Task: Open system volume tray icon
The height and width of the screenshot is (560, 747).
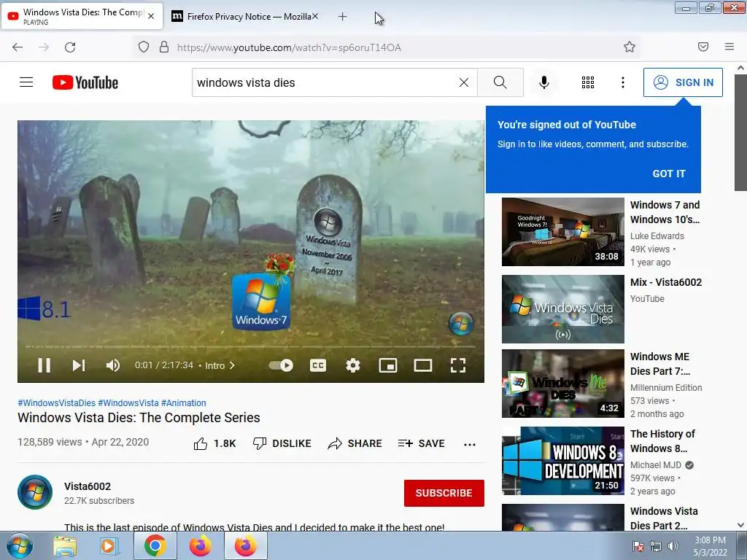Action: 673,546
